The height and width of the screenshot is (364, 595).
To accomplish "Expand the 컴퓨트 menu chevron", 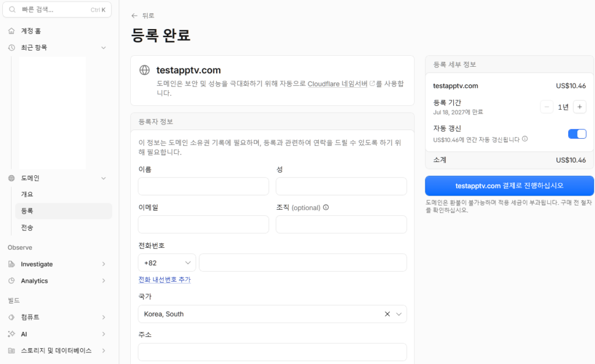I will tap(103, 317).
